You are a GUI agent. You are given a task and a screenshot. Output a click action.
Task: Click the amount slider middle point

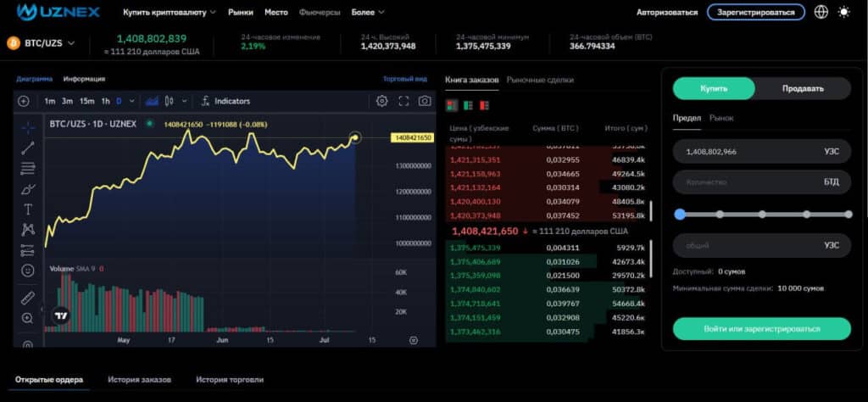[x=762, y=215]
